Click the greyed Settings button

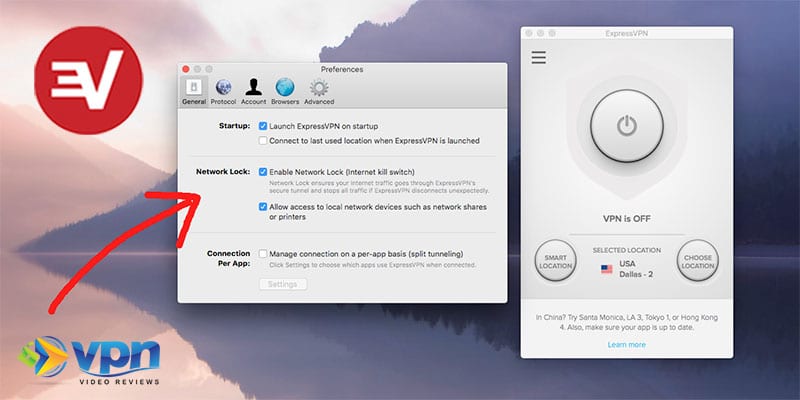[283, 284]
